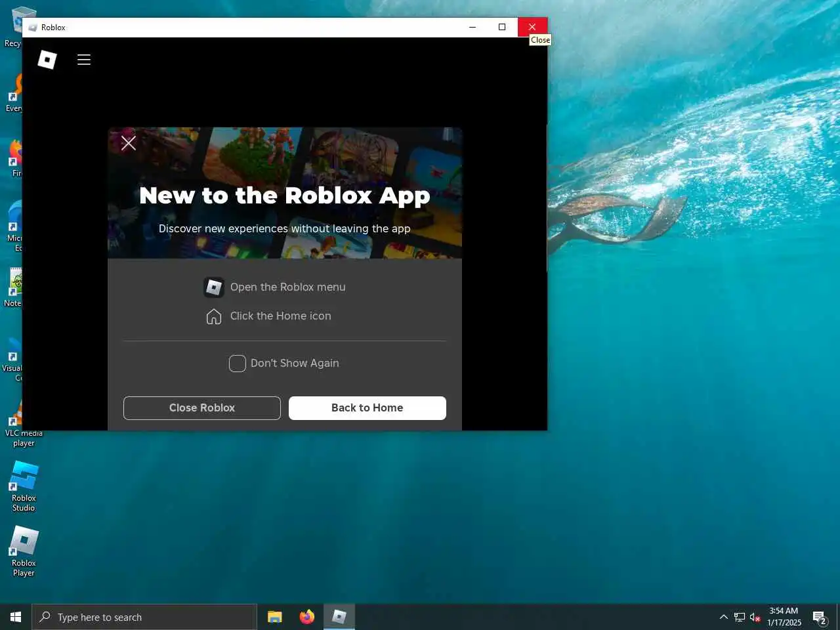Open the Windows Start menu

point(16,617)
